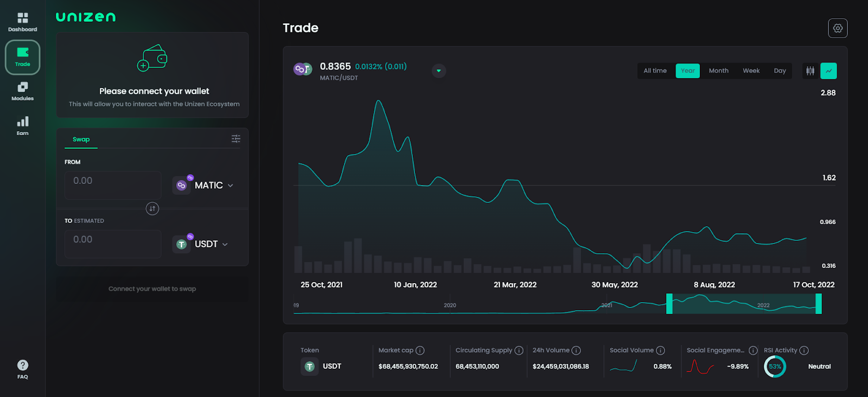The image size is (868, 397).
Task: Click the 68,453,110,000 supply value
Action: 477,367
